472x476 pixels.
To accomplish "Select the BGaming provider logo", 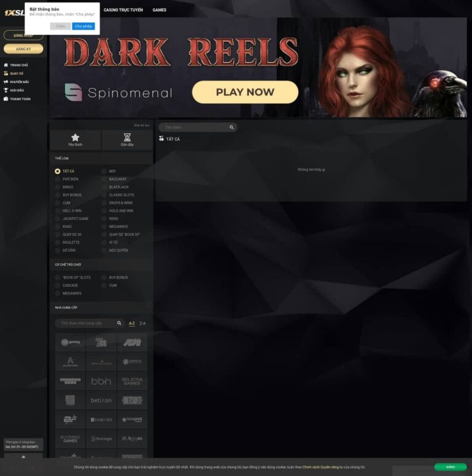I will pyautogui.click(x=101, y=419).
